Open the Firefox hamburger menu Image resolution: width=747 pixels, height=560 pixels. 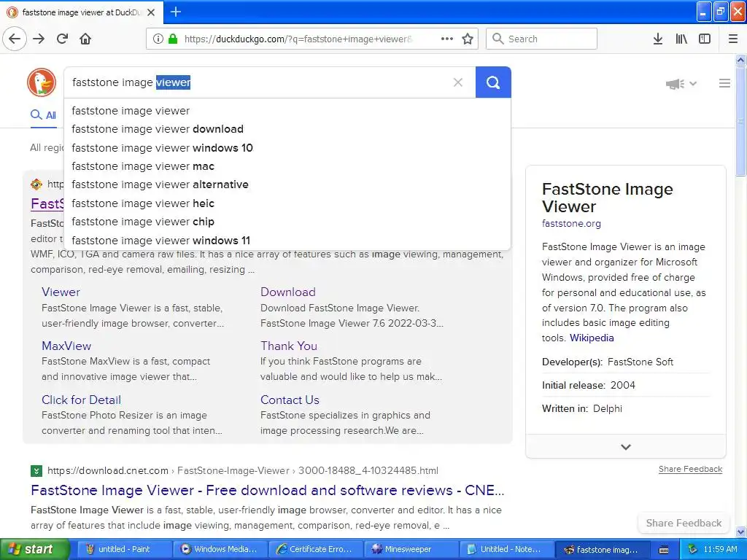733,39
